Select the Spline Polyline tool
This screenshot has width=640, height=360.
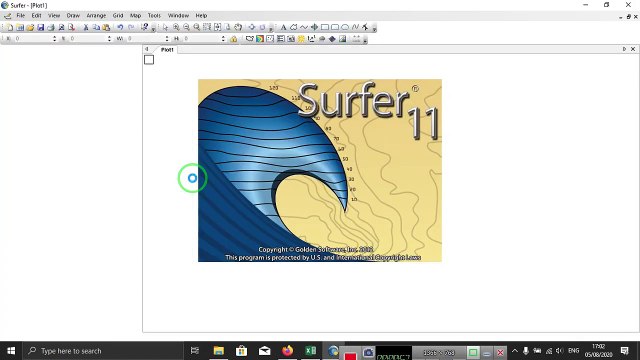[355, 27]
